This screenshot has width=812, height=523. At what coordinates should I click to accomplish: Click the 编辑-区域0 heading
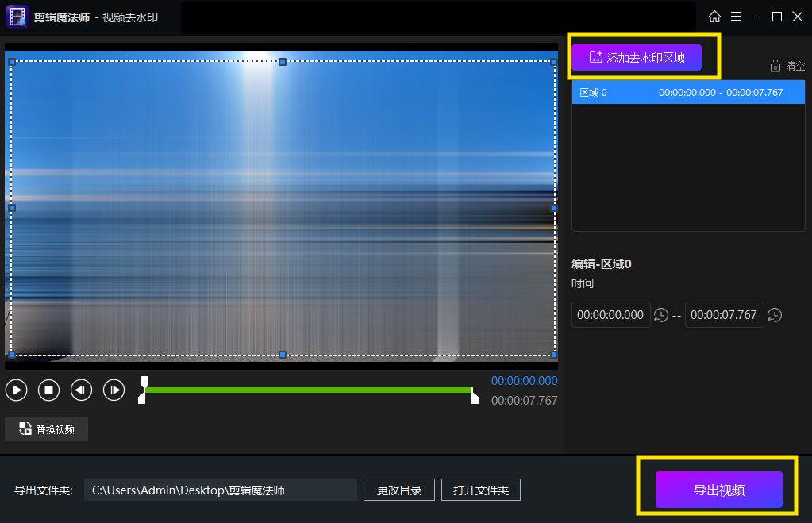(x=601, y=264)
